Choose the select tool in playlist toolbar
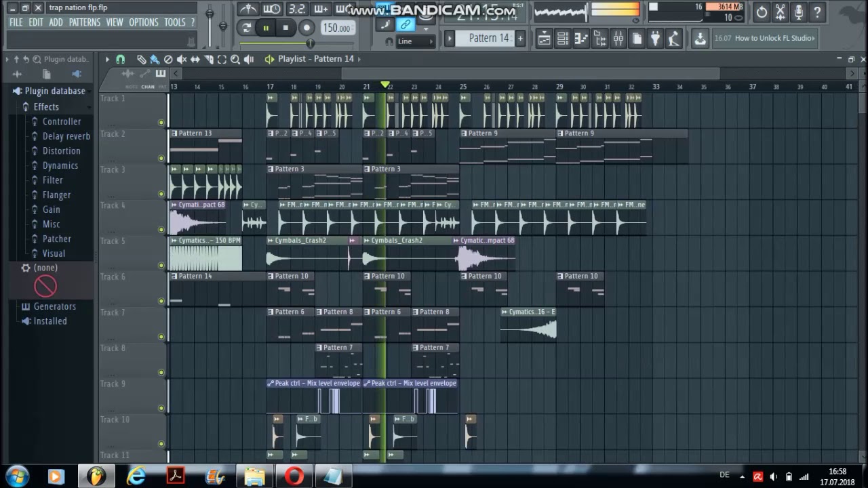Viewport: 868px width, 488px height. (x=222, y=59)
